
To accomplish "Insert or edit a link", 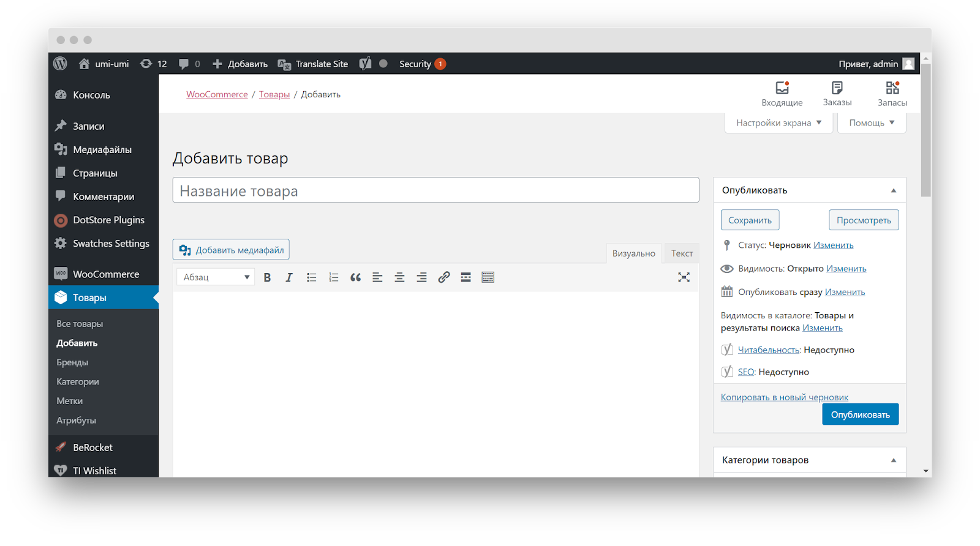I will click(x=443, y=277).
